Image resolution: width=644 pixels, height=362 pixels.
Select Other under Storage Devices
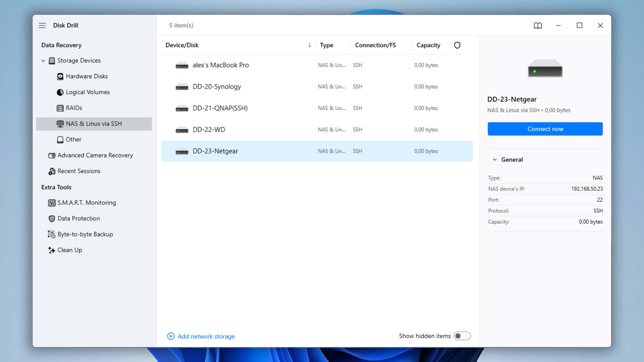click(94, 140)
